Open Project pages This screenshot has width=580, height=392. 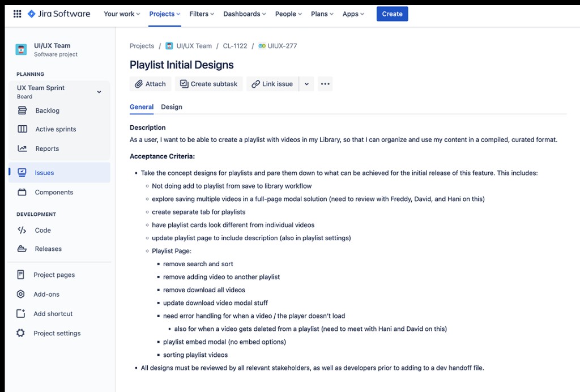point(54,275)
